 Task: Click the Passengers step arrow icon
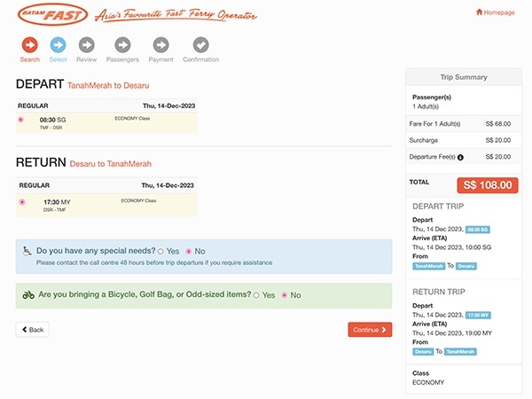click(122, 44)
